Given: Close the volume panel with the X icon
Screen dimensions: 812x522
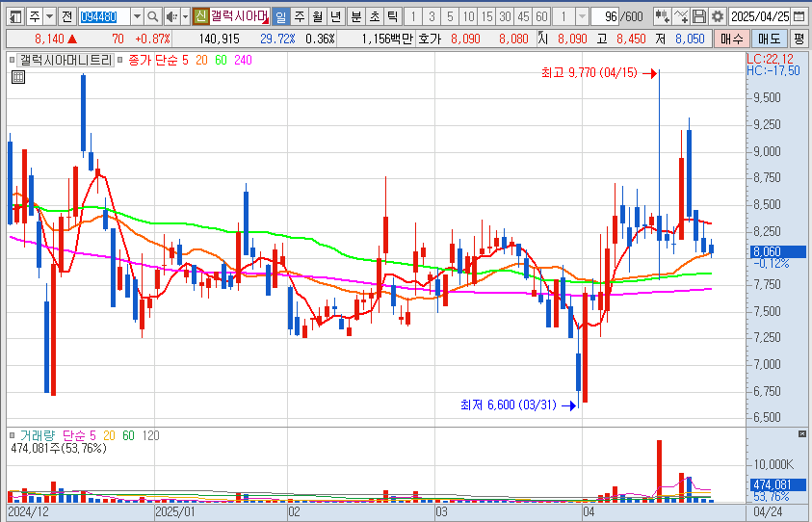Looking at the screenshot, I should (801, 433).
